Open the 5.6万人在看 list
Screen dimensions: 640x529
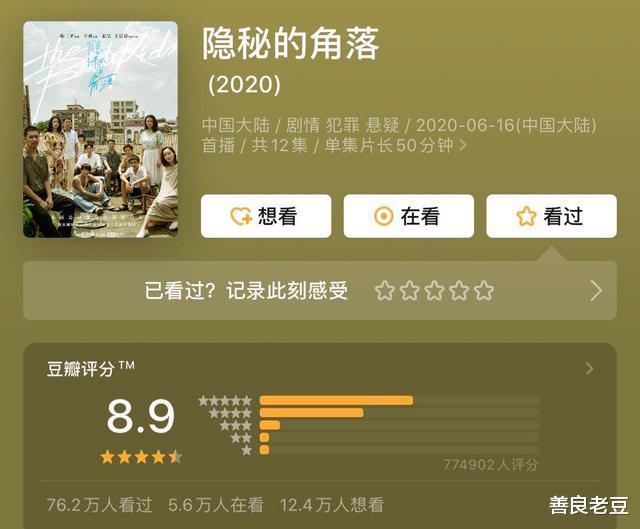tap(216, 505)
